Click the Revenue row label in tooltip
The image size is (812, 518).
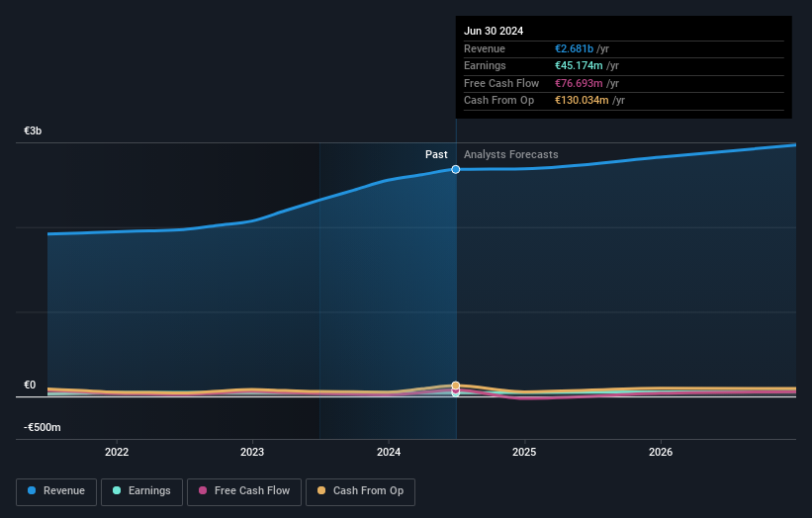(485, 48)
